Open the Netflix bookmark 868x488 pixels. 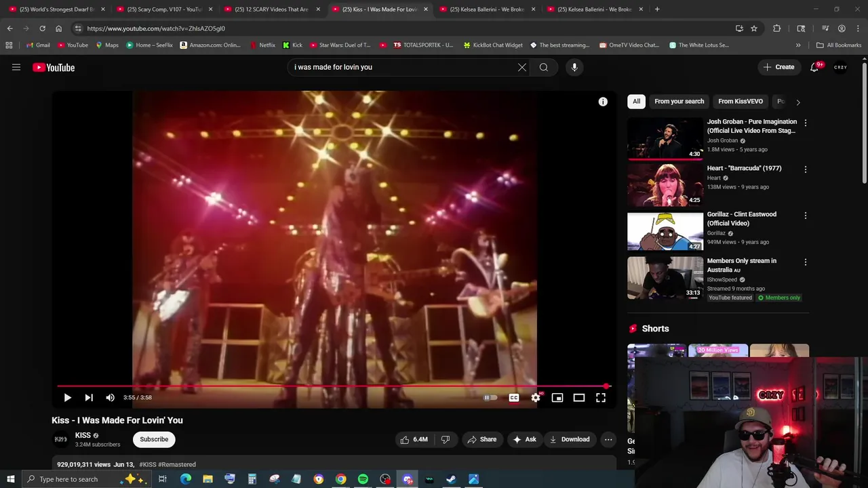coord(262,45)
